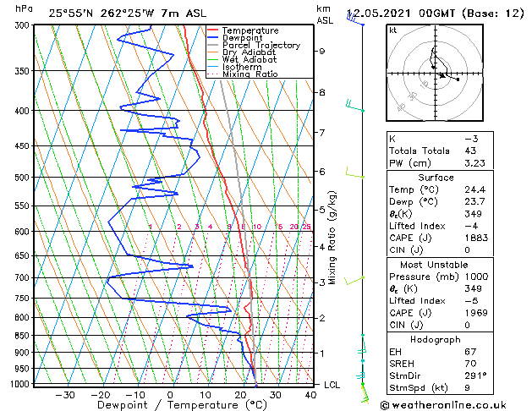Click the 700 hPa pressure label

coord(24,277)
